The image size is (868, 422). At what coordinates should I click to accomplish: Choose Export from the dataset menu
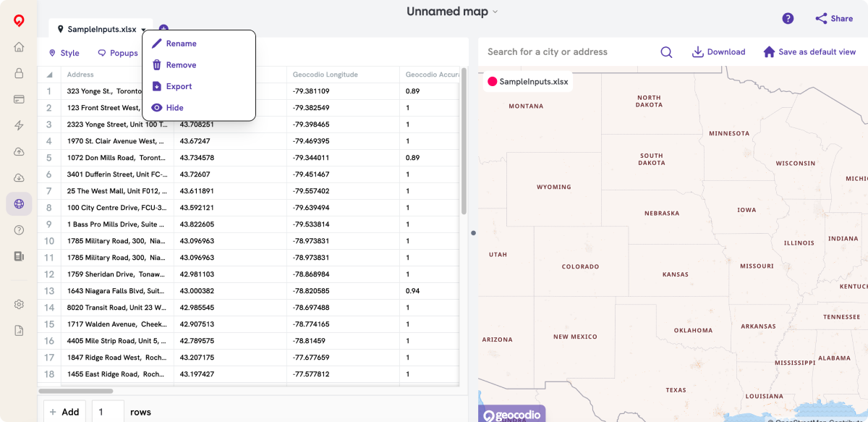[171, 86]
